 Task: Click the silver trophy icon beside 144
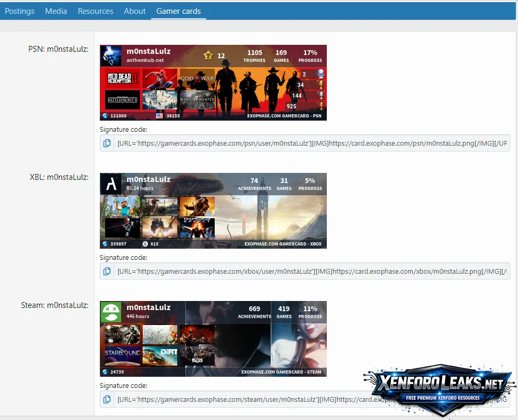320,95
